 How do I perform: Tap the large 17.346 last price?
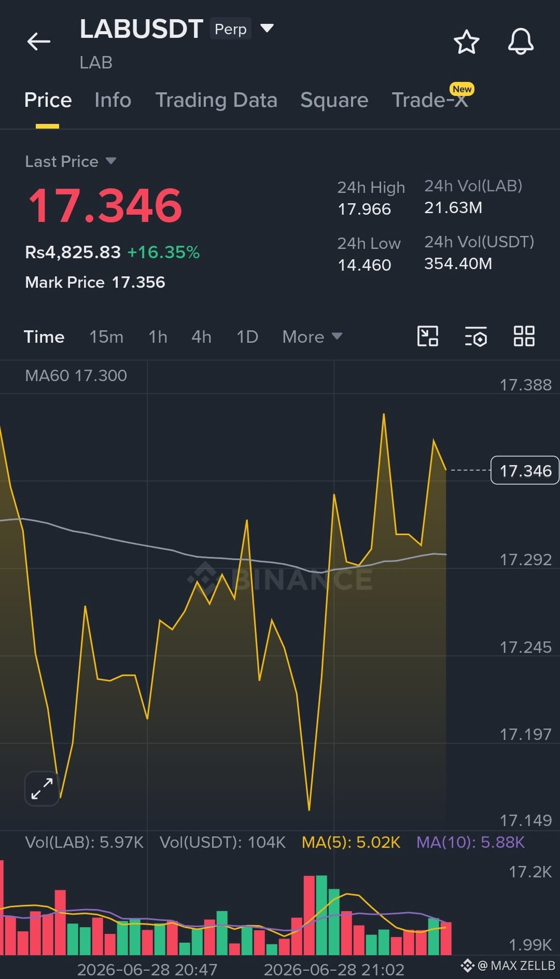(x=105, y=205)
